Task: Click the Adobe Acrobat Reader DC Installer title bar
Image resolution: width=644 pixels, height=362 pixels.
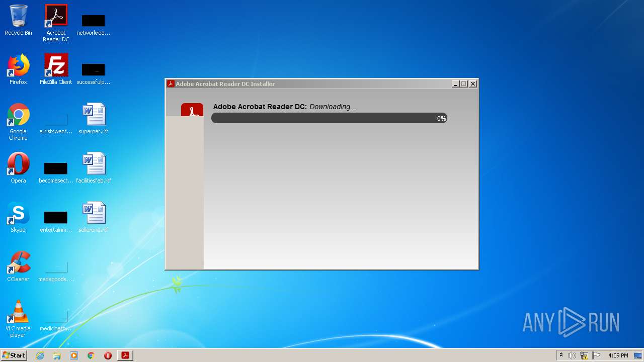Action: pos(309,84)
